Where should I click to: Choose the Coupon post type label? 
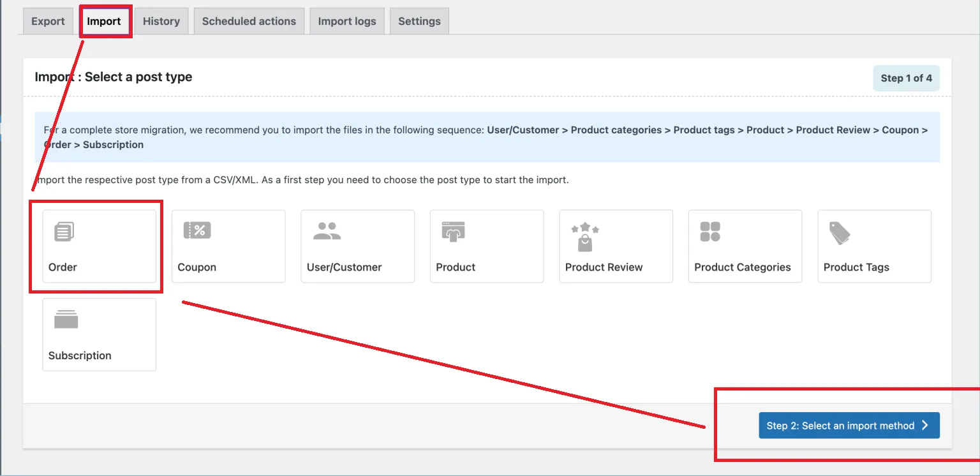[197, 267]
